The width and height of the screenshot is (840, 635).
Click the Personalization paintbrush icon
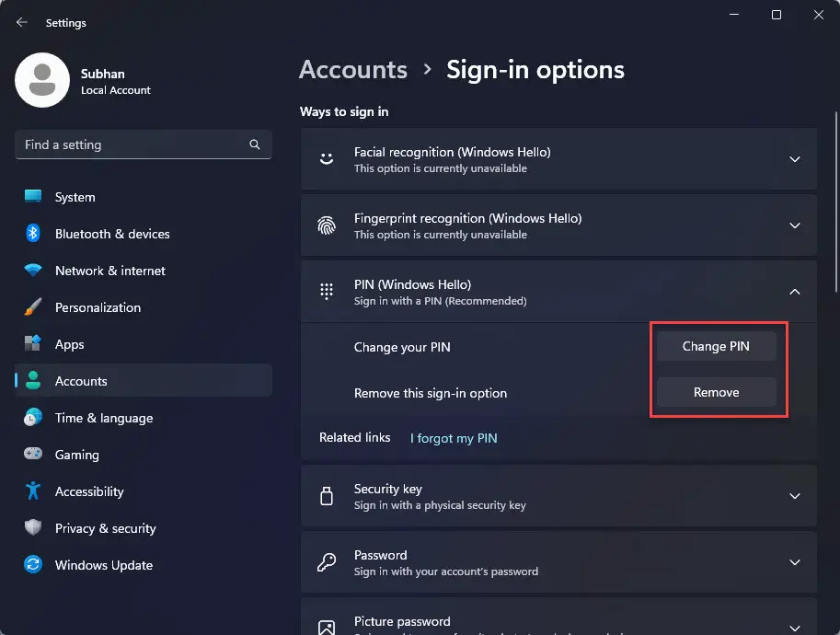click(x=33, y=306)
